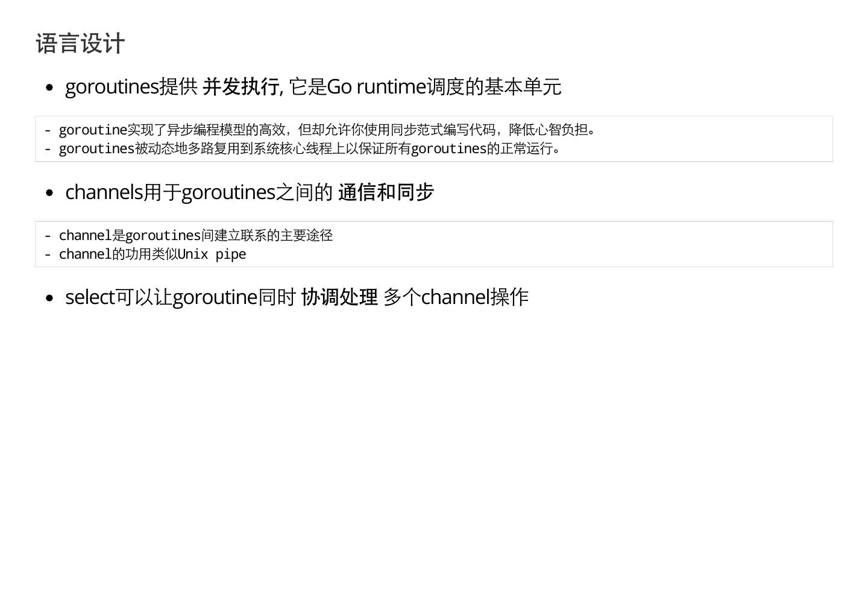Click the first bullet about goroutines提供

click(313, 86)
